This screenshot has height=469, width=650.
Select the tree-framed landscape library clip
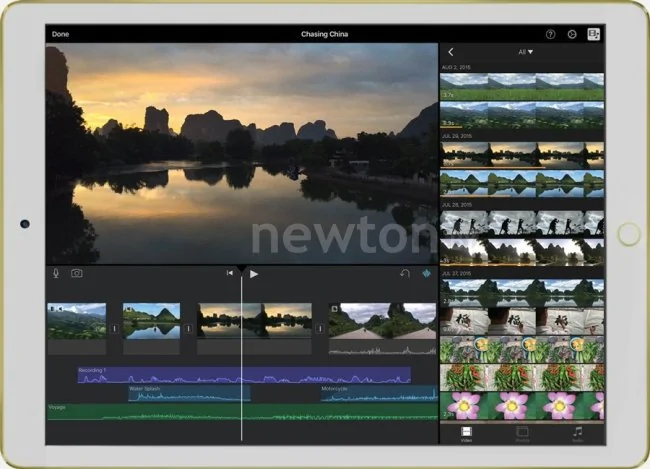point(522,252)
